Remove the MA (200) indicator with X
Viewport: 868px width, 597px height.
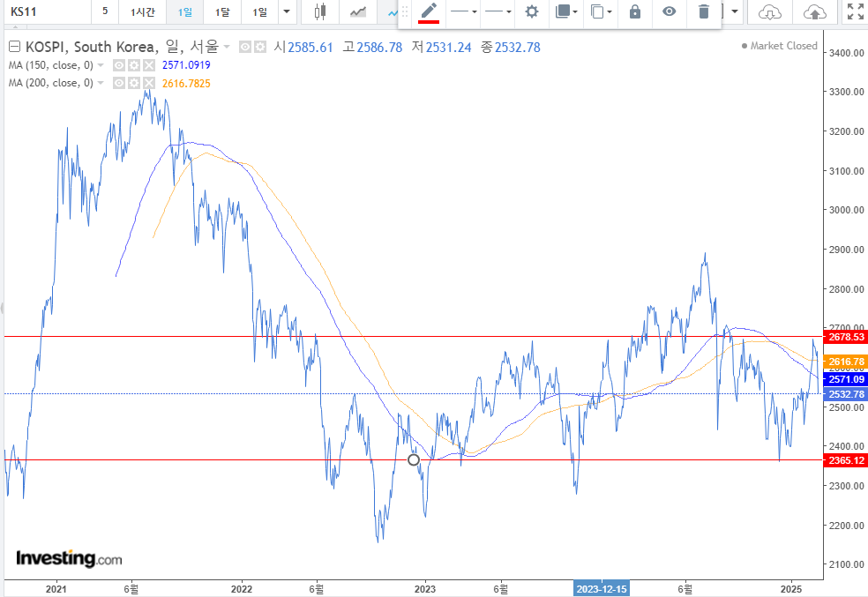(x=149, y=83)
